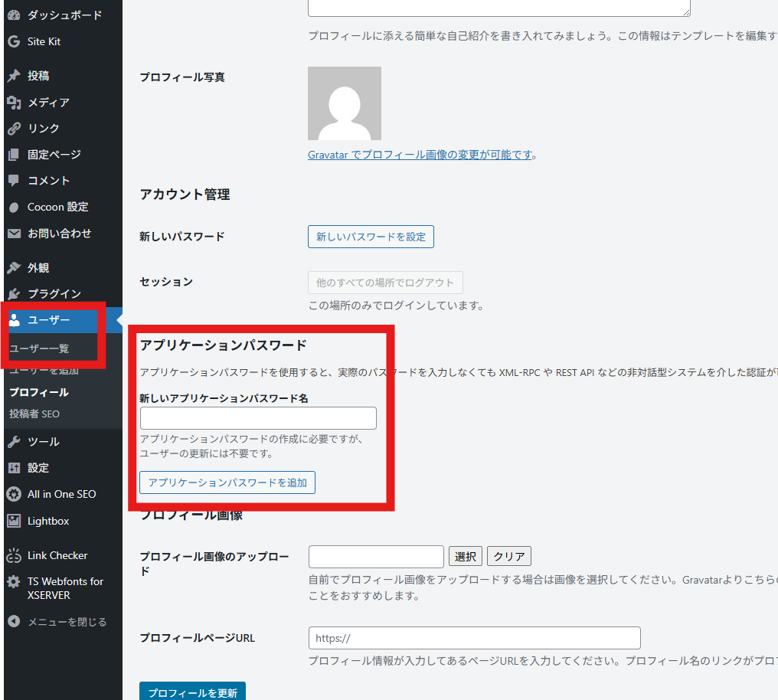
Task: Click the envelope icon for お問い合わせ
Action: coord(13,234)
